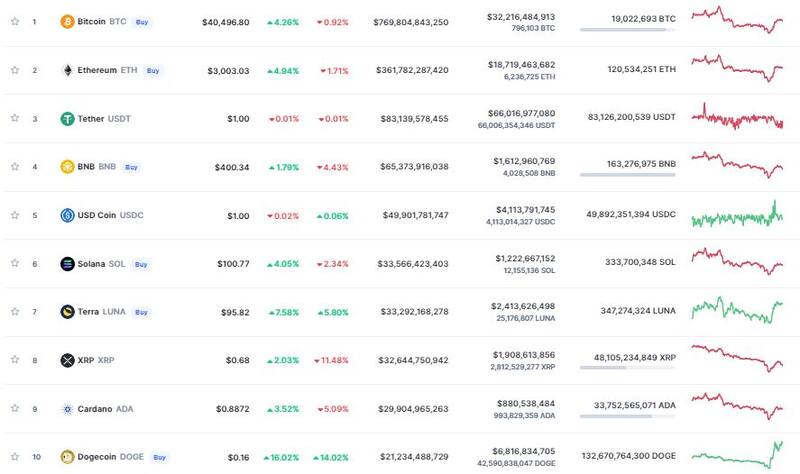This screenshot has width=800, height=474.
Task: Click the BNB coin logo icon
Action: tap(67, 167)
